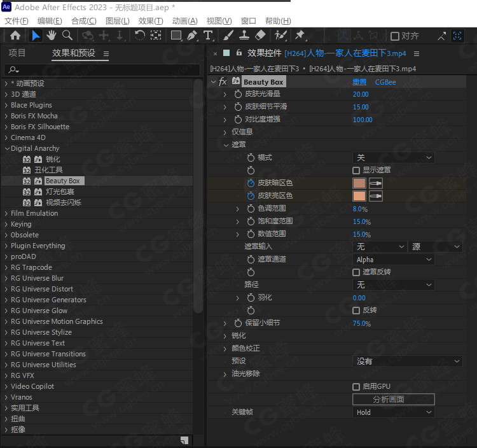Toggle stopwatch for 对比度增强
The image size is (477, 448).
[x=238, y=120]
